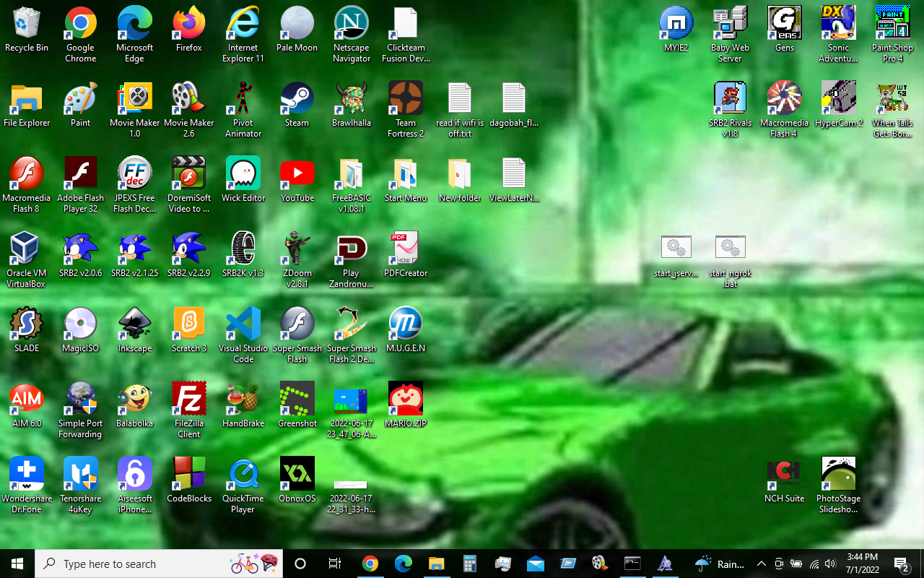924x578 pixels.
Task: Launch M.U.G.E.N shortcut
Action: (x=406, y=329)
